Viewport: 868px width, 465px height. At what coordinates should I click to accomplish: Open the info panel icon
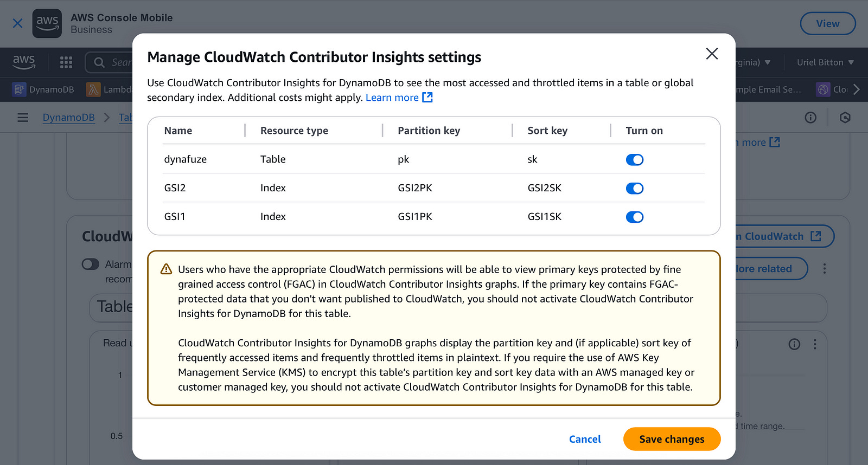point(810,117)
